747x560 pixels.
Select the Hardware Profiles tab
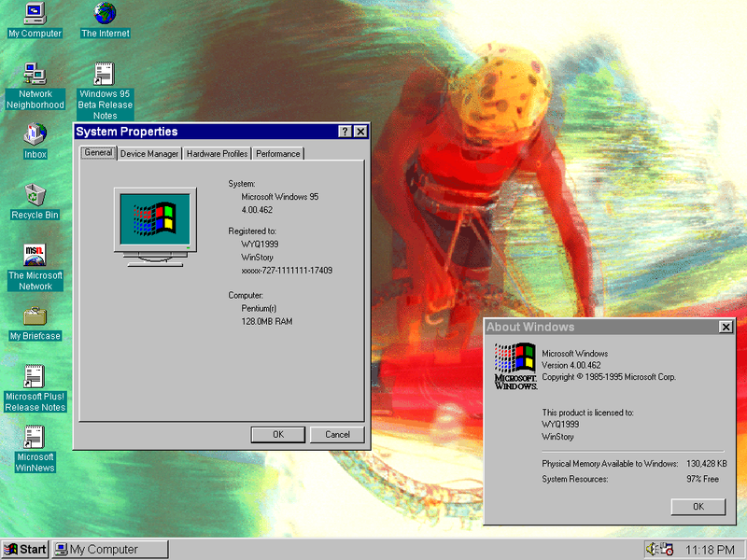pyautogui.click(x=217, y=153)
